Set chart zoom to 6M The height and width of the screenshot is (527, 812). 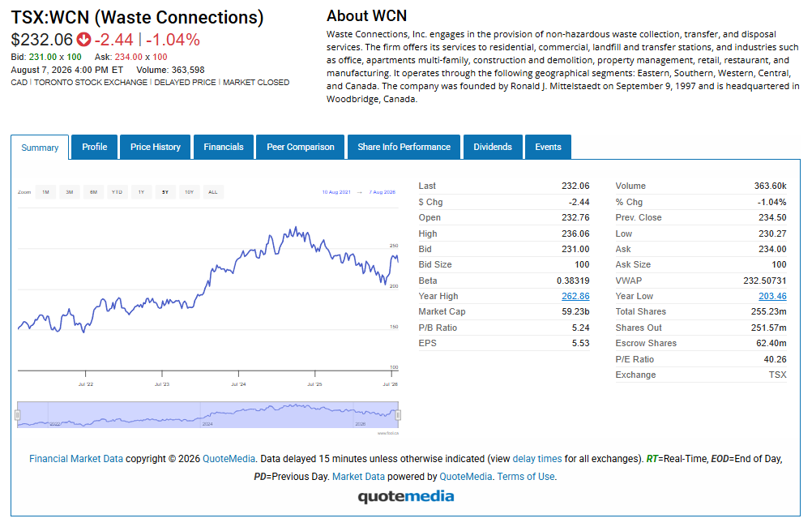click(x=93, y=192)
